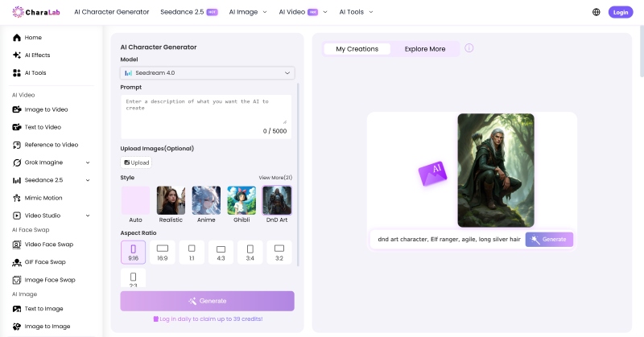Choose the Auto style option
This screenshot has height=337, width=644.
coord(135,200)
